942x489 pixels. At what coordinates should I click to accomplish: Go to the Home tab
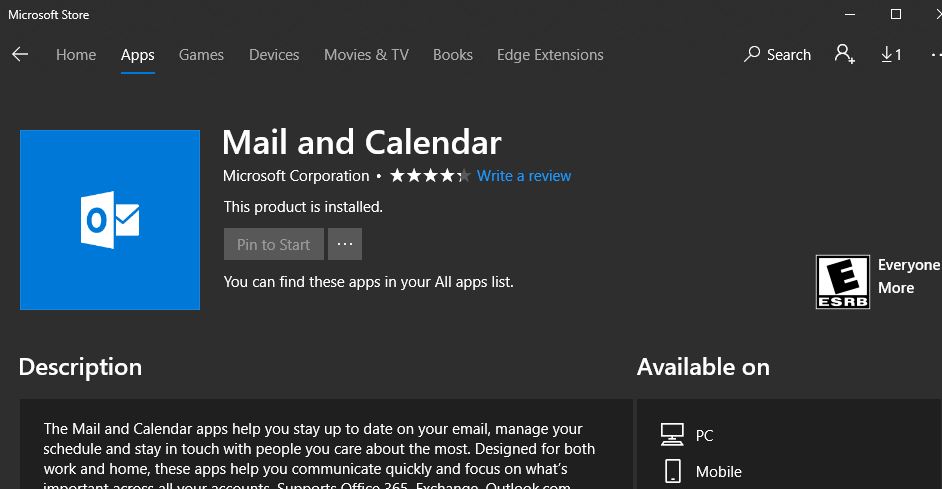coord(76,55)
